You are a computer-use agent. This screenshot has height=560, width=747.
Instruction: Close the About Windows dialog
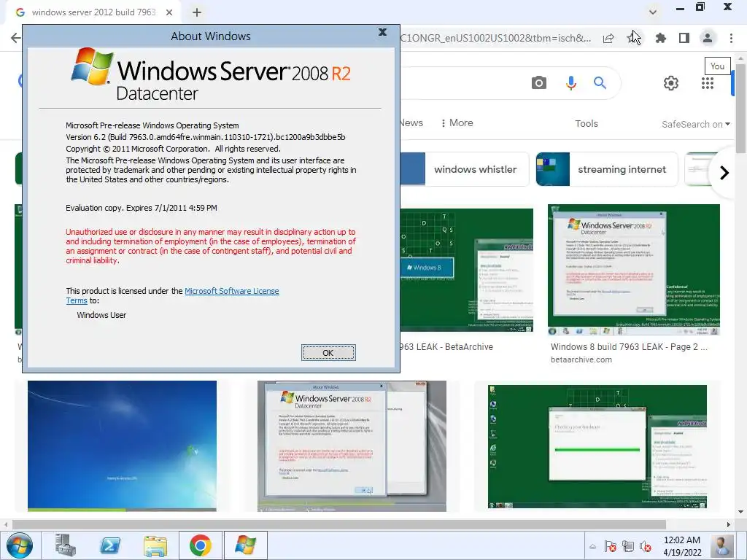[x=382, y=32]
